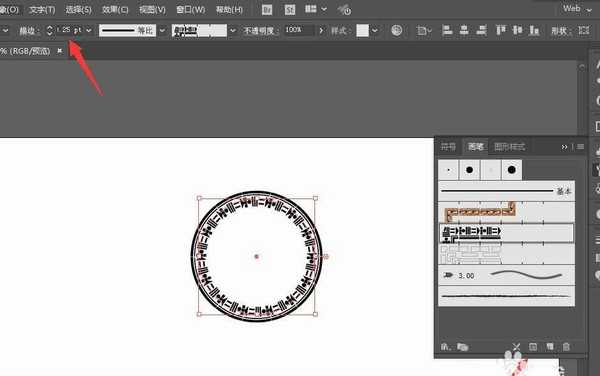Screen dimensions: 600x376
Task: Click the 描边 stroke panel link
Action: (x=29, y=31)
